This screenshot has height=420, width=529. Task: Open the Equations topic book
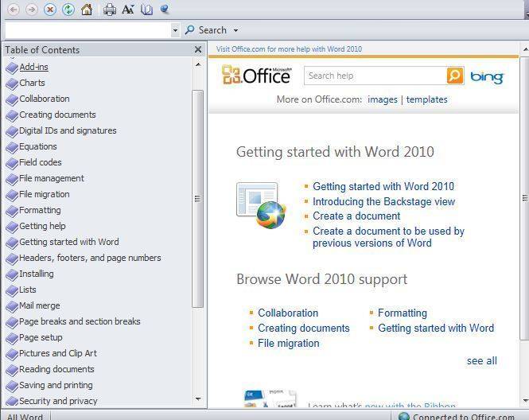tap(38, 146)
